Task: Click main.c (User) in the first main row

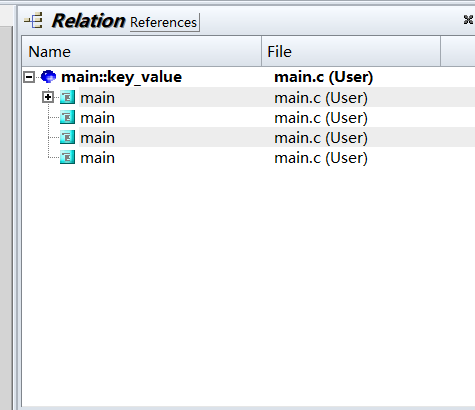Action: (321, 98)
